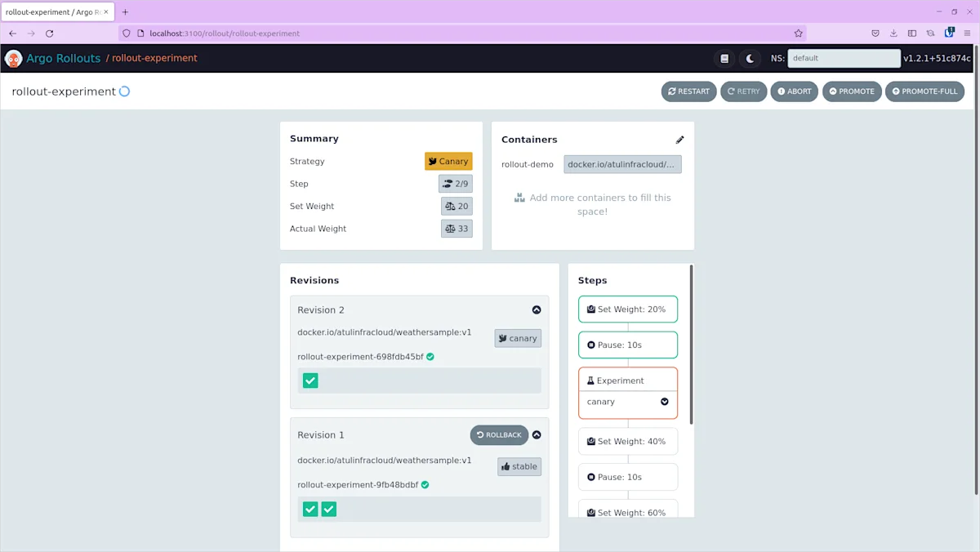Image resolution: width=980 pixels, height=552 pixels.
Task: Open the browser Downloads icon
Action: [893, 33]
